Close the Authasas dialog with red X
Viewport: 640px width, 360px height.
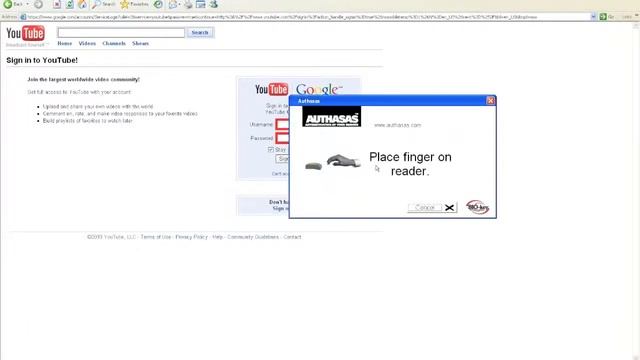491,100
